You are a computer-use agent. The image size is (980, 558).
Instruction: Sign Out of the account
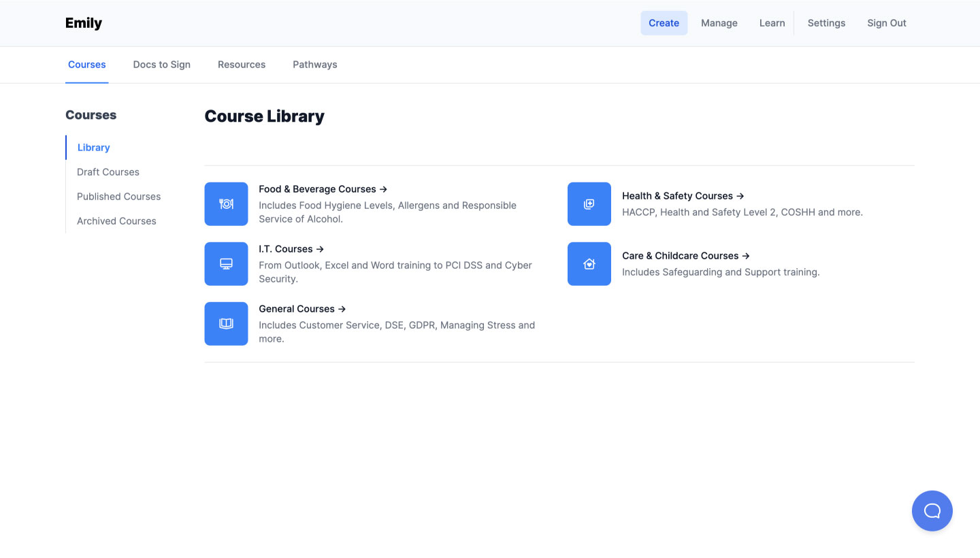click(886, 23)
